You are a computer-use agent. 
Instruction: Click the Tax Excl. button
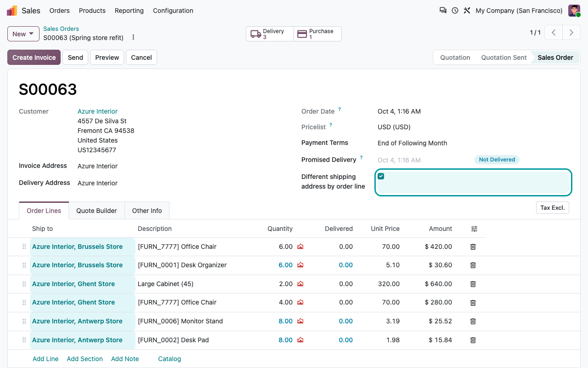553,208
